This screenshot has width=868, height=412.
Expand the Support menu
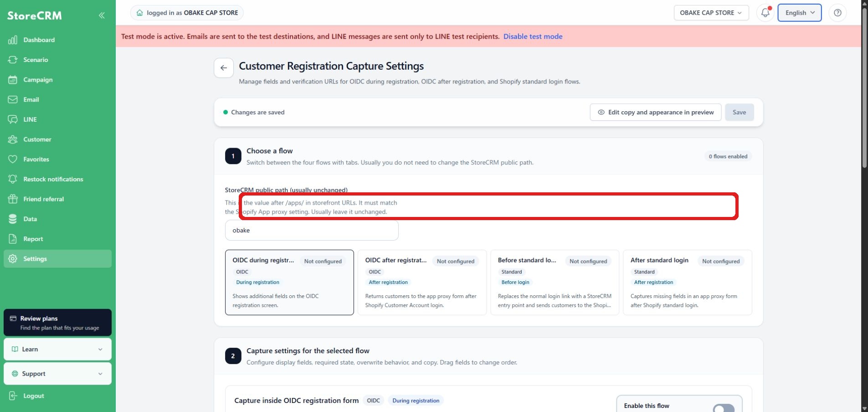click(x=57, y=374)
